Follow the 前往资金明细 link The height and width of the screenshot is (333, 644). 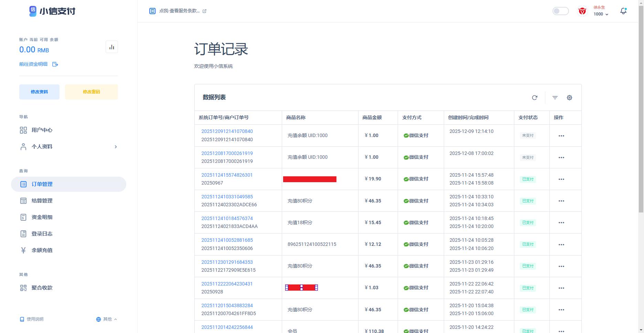[x=33, y=64]
